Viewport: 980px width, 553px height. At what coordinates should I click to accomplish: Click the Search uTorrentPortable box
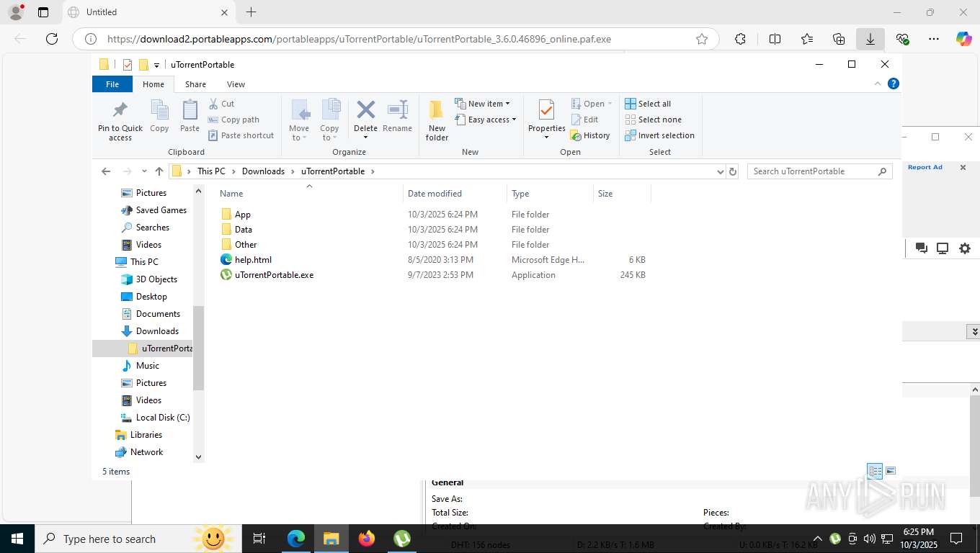coord(819,171)
